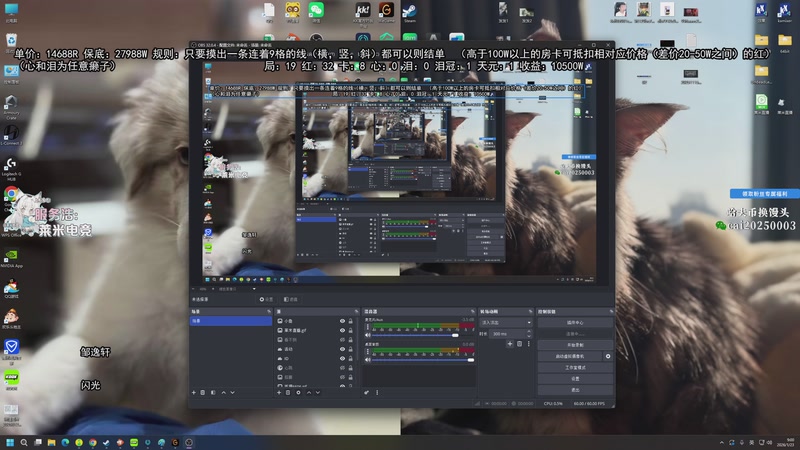
Task: Open Settings from the Controls panel
Action: (575, 379)
